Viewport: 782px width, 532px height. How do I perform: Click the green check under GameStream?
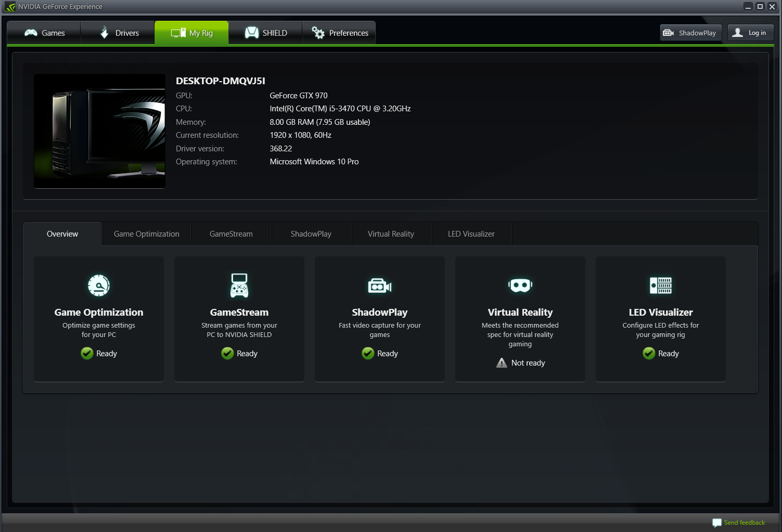(x=227, y=354)
